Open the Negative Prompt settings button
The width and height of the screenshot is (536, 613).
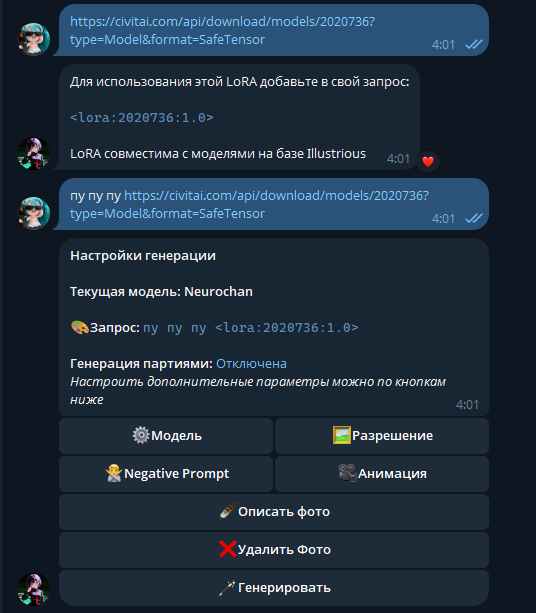pos(166,473)
